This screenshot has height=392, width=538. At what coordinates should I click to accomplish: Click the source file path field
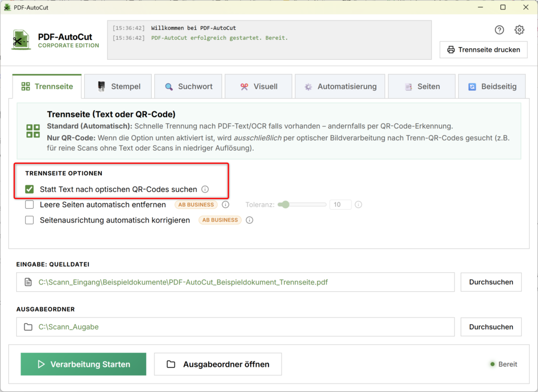(235, 282)
